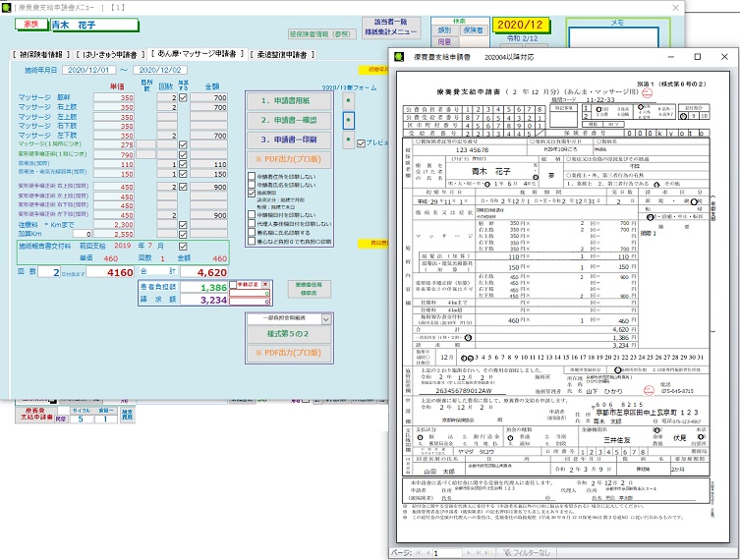Click the 3. 申請書一印刷 button
The width and height of the screenshot is (740, 560).
[x=289, y=140]
